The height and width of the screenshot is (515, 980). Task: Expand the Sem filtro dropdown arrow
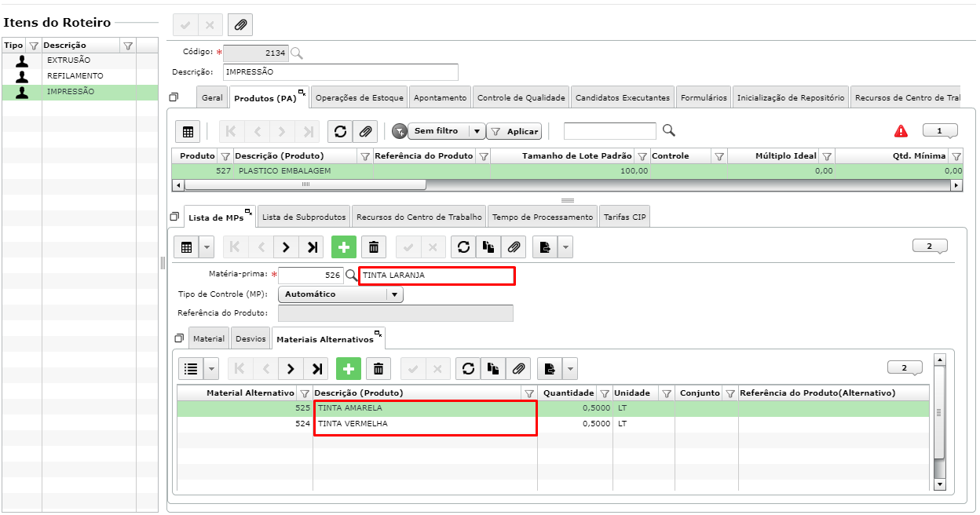tap(476, 131)
